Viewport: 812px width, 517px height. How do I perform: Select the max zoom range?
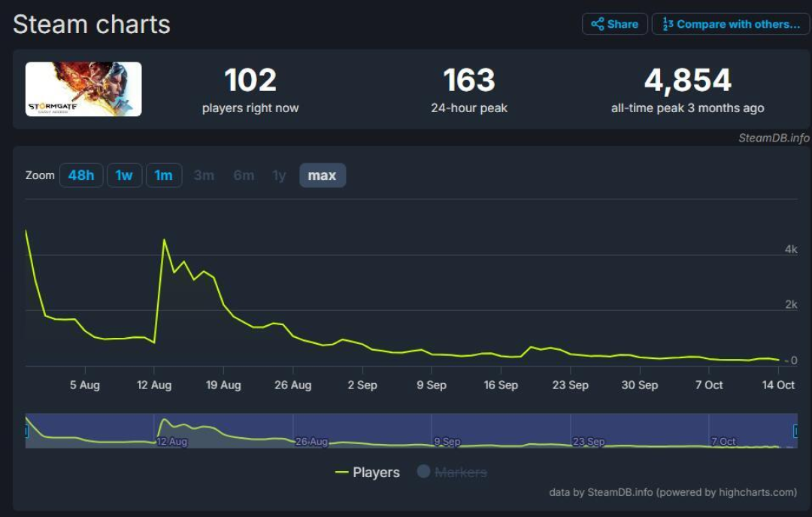click(x=322, y=175)
